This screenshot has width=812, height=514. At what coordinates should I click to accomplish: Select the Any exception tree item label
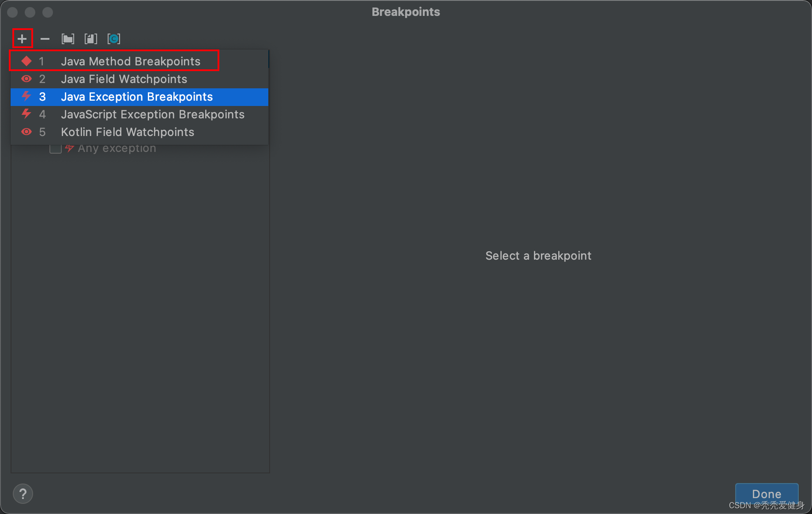click(117, 149)
